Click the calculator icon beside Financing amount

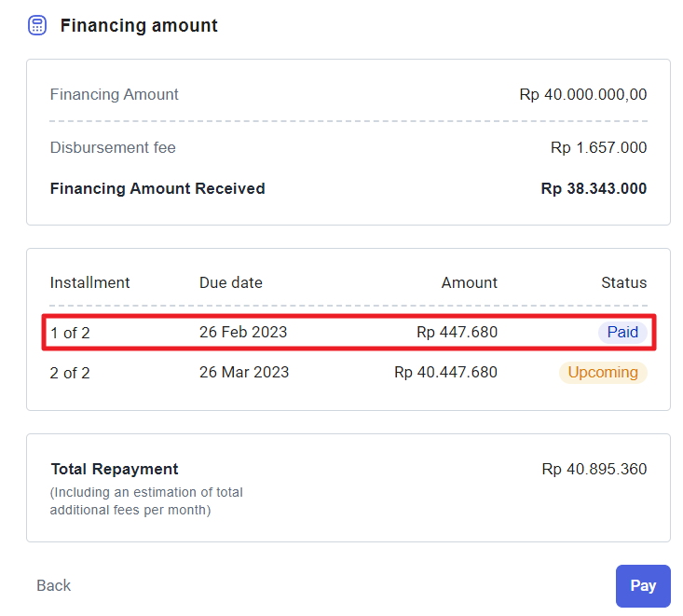coord(37,25)
